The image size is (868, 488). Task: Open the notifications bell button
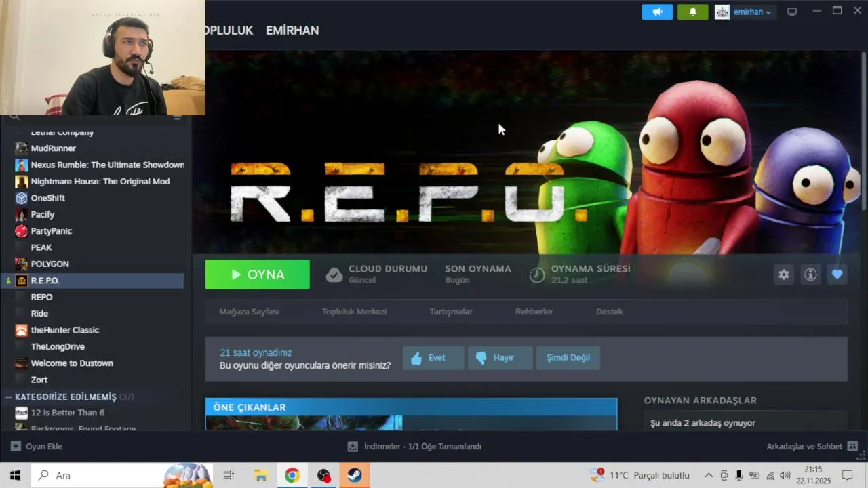tap(692, 12)
